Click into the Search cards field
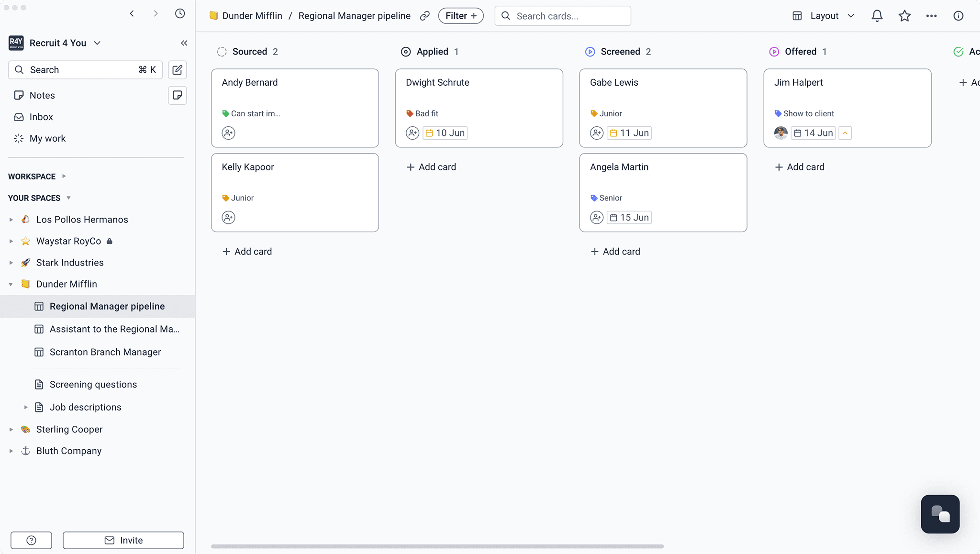The width and height of the screenshot is (980, 554). point(563,16)
